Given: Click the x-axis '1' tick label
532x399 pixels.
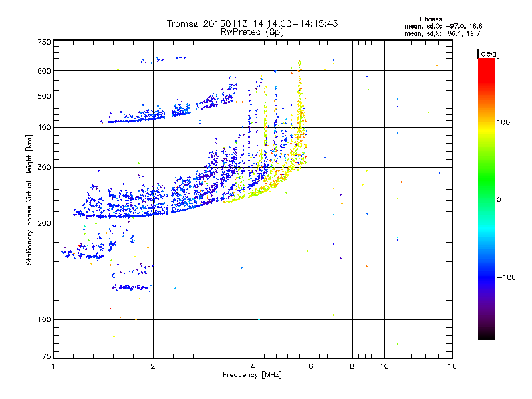Looking at the screenshot, I should 53,366.
